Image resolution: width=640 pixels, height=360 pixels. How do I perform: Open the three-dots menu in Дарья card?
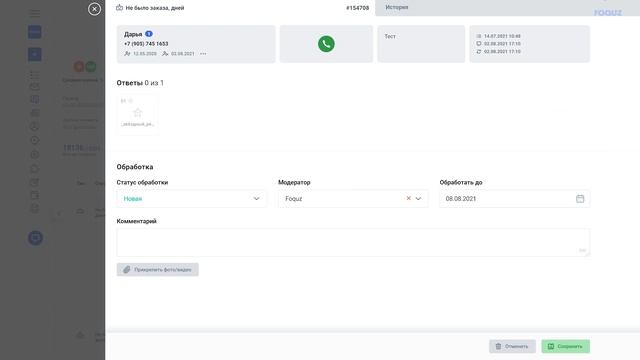(x=203, y=54)
